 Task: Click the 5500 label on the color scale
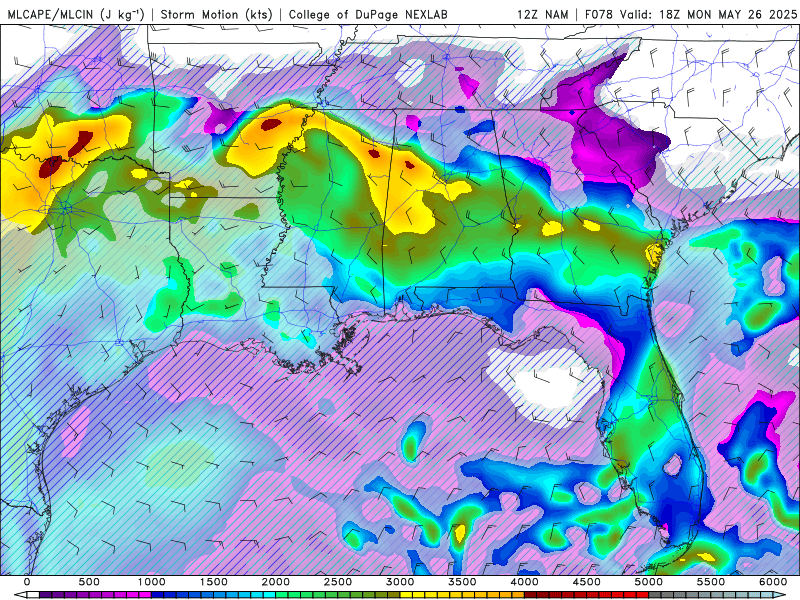pyautogui.click(x=711, y=582)
